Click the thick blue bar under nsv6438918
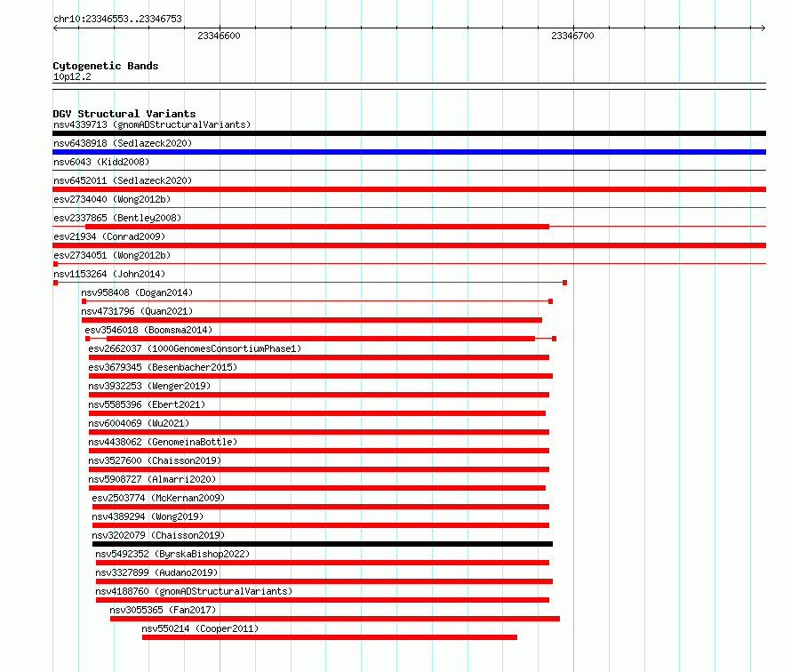 click(x=409, y=152)
